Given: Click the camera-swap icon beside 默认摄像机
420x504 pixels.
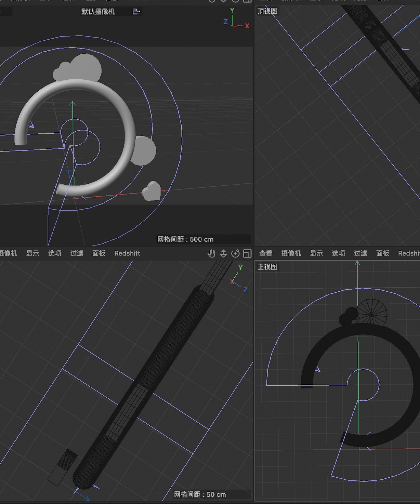Looking at the screenshot, I should tap(136, 12).
